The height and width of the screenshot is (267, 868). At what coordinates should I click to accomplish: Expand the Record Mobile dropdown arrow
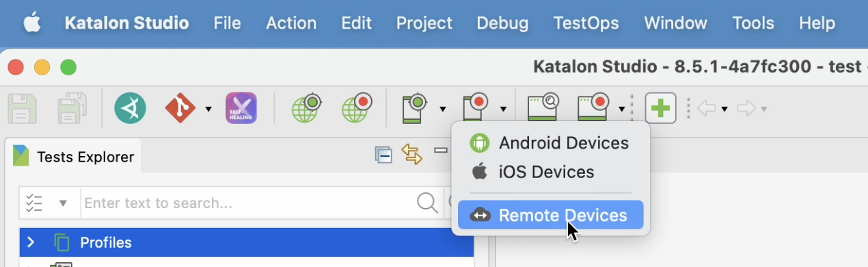[503, 109]
